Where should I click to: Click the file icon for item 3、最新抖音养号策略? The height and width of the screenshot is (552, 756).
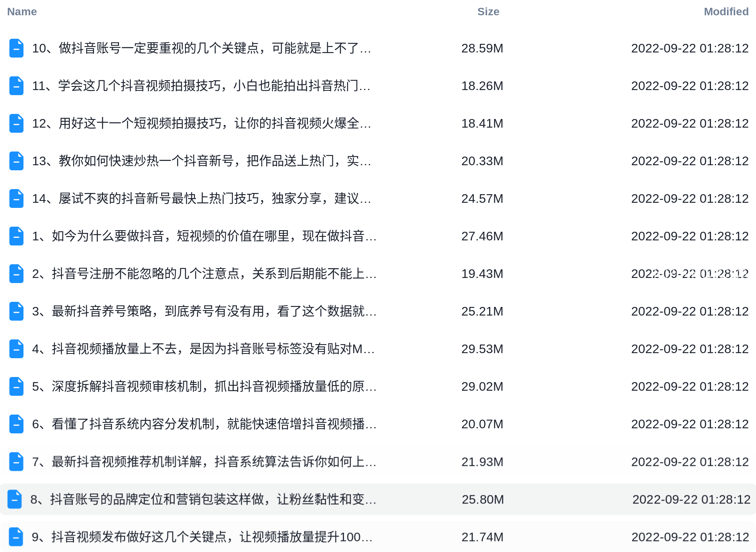click(x=16, y=311)
